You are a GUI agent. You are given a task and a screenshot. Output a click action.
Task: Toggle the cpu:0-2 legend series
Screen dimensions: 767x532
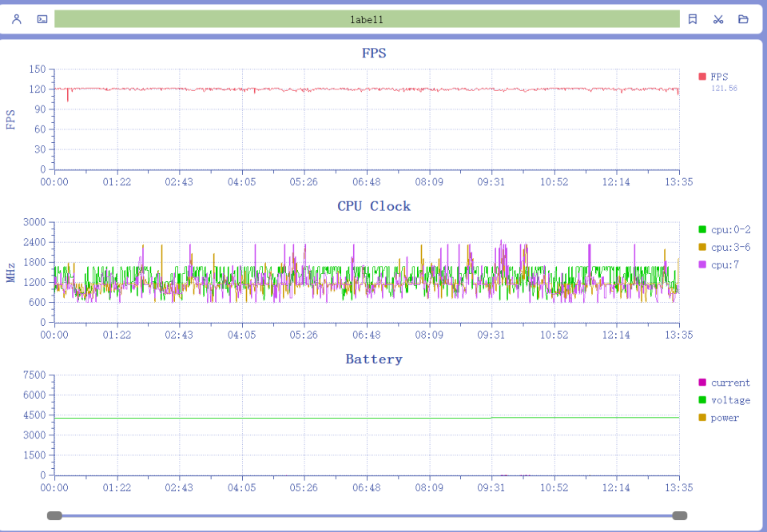[x=725, y=229]
